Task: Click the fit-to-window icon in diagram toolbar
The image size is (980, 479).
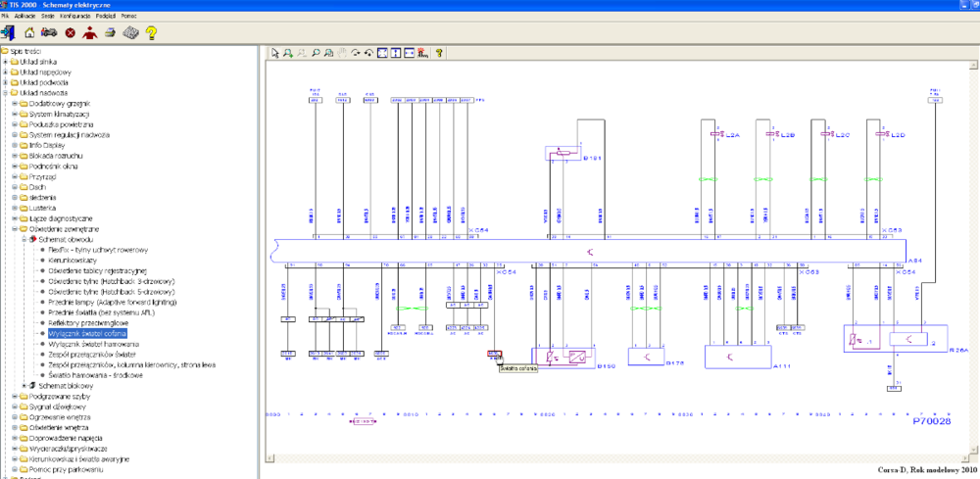Action: click(x=383, y=53)
